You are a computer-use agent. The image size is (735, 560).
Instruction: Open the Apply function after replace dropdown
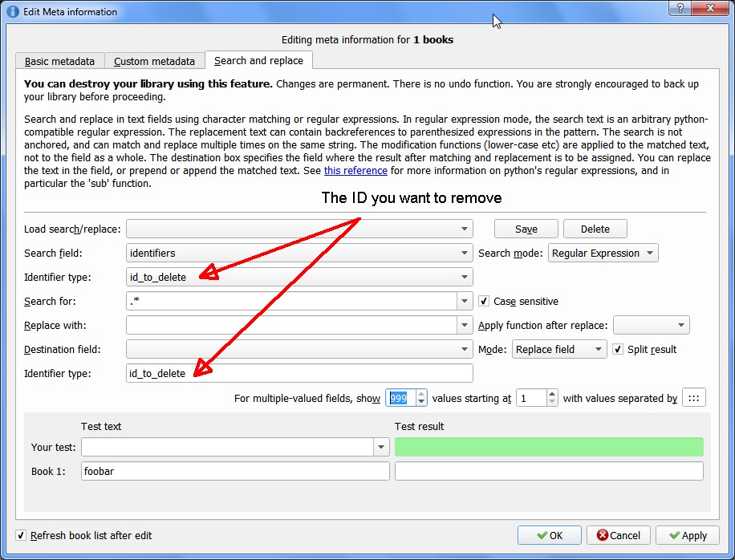[651, 325]
